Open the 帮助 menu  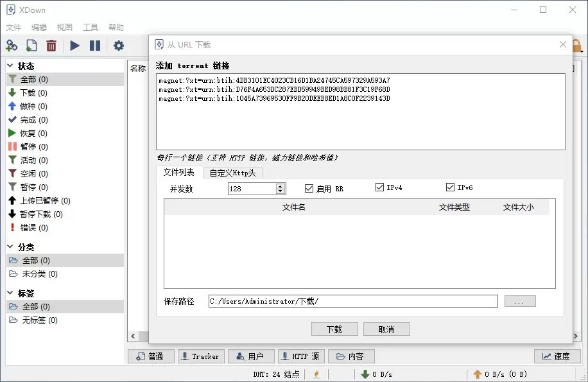(x=116, y=28)
